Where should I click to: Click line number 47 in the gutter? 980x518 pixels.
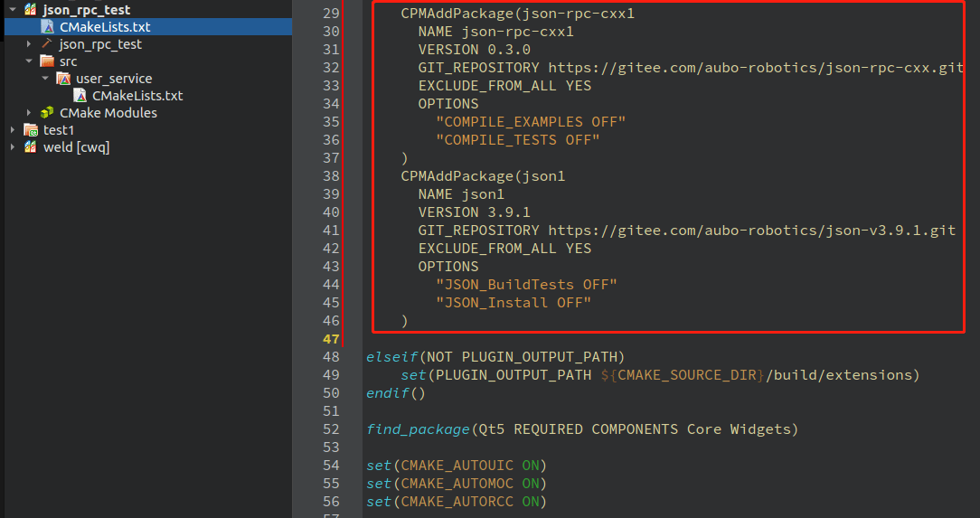pos(331,339)
